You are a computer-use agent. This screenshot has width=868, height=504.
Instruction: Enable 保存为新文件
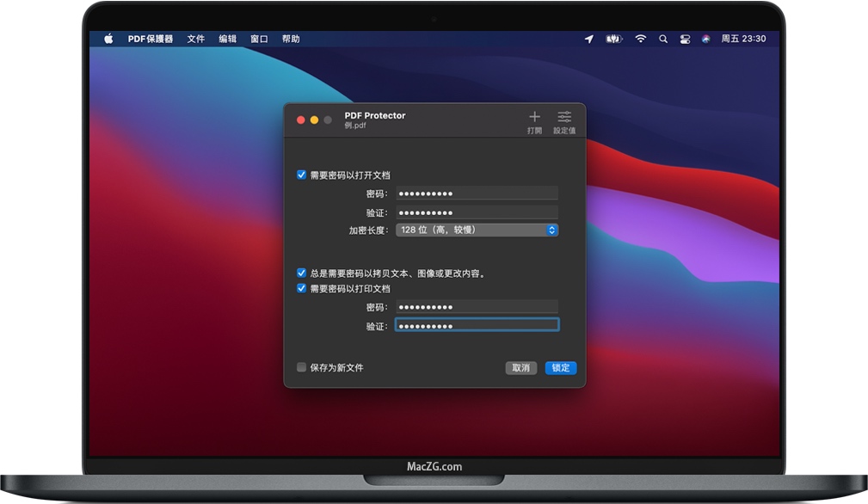click(301, 367)
